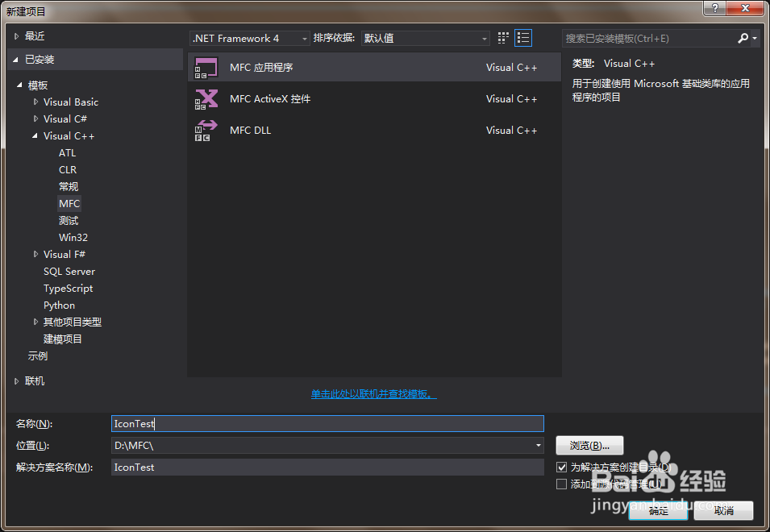Select the modeling projects (建模项目) category
The height and width of the screenshot is (532, 770).
(x=62, y=339)
